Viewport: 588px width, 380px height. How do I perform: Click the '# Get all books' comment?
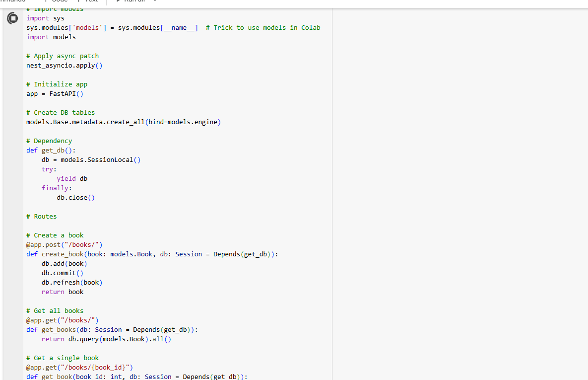click(55, 311)
